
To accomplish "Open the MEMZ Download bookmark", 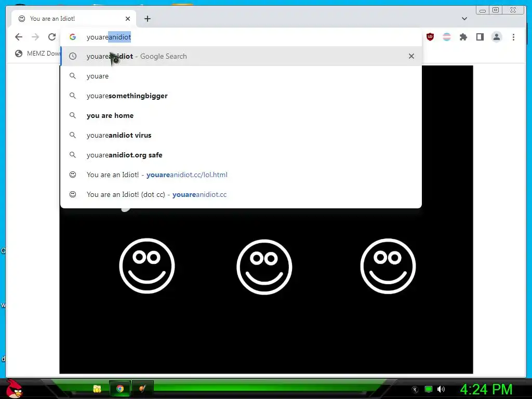I will tap(38, 54).
